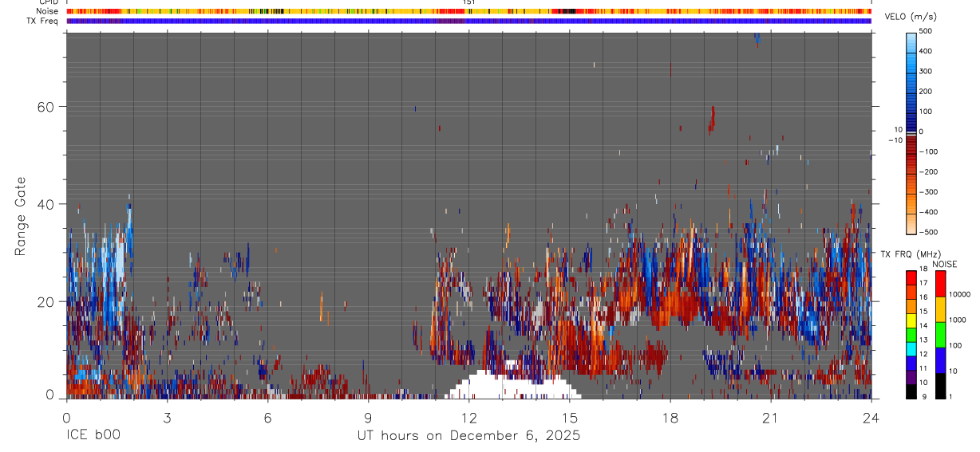Click the 10000 noise scale label
980x452 pixels.
[958, 295]
